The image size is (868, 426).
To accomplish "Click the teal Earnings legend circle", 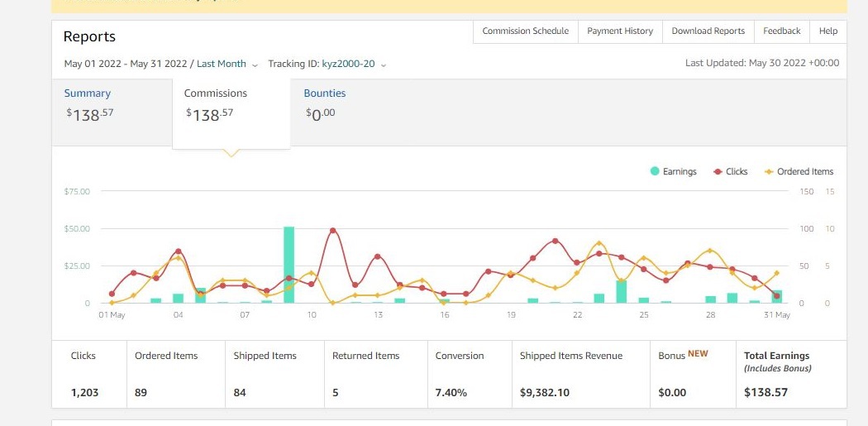I will pyautogui.click(x=655, y=172).
